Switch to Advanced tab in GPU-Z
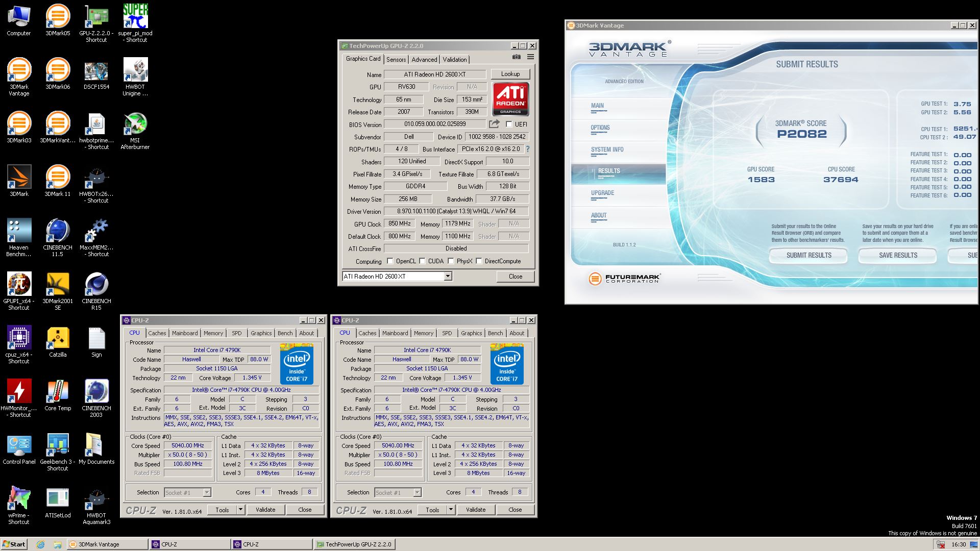 click(x=424, y=60)
